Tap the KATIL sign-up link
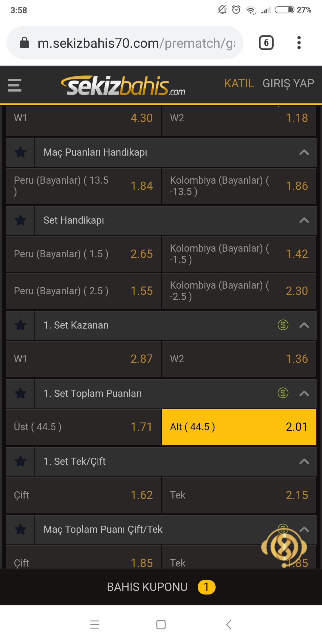This screenshot has height=644, width=322. (239, 83)
